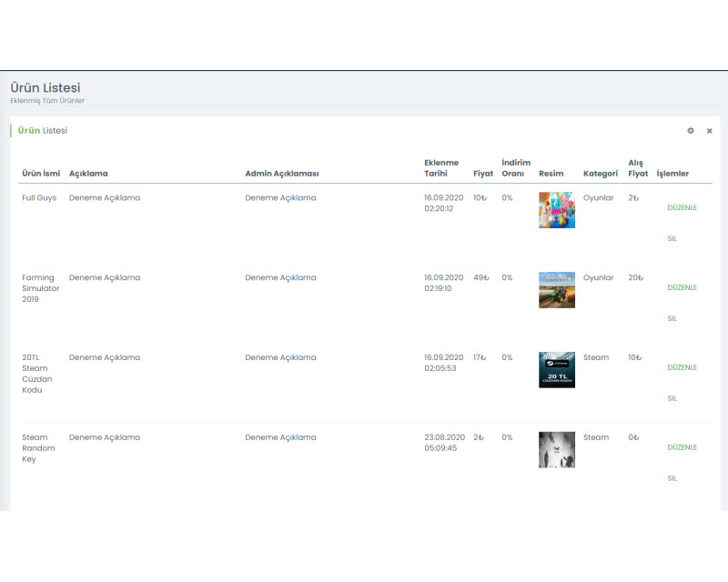Remove Steam Random Key using SİL

[x=672, y=478]
